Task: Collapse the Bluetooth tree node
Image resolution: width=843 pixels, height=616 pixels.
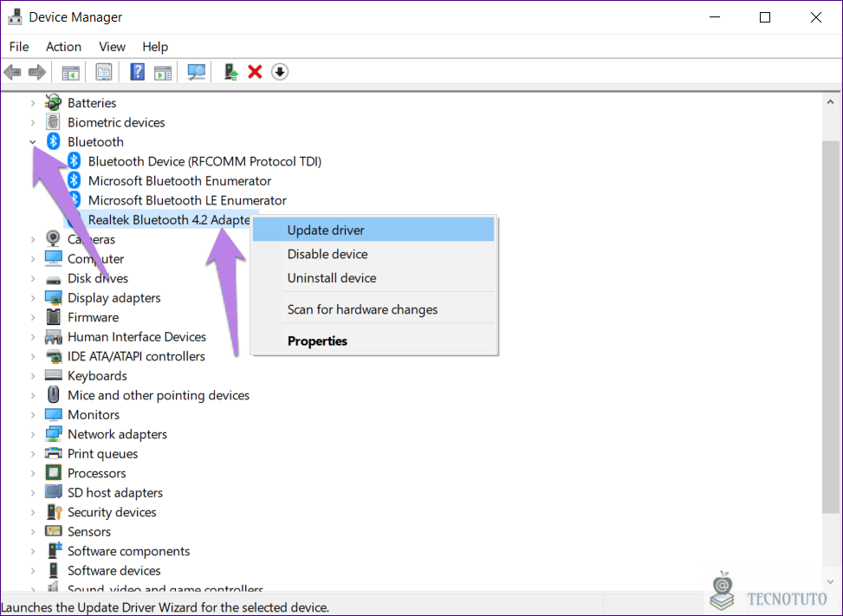Action: click(x=33, y=142)
